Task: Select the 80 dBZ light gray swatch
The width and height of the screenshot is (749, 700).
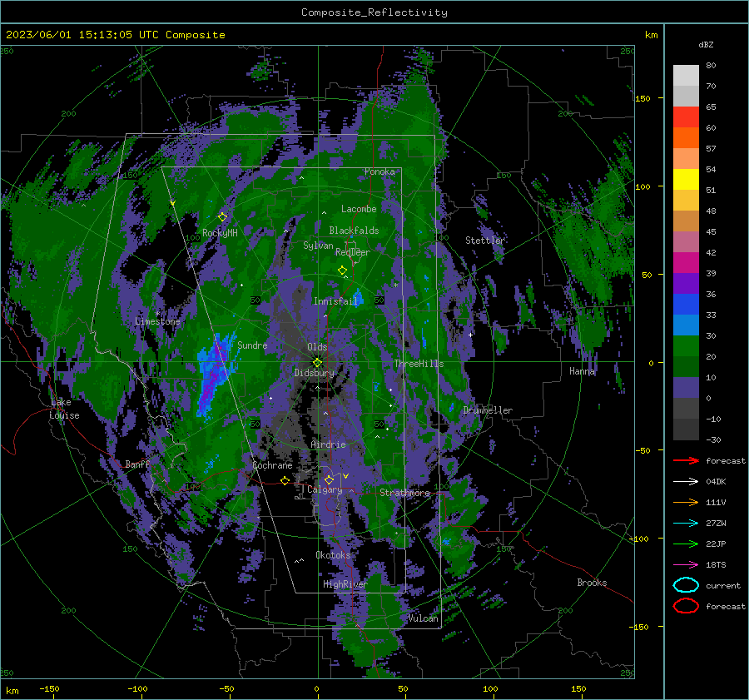Action: click(x=686, y=76)
